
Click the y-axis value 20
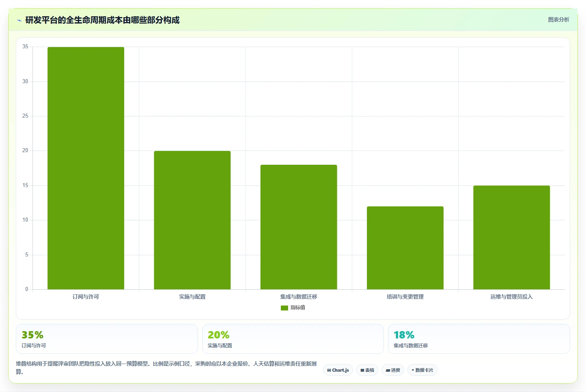pos(26,151)
